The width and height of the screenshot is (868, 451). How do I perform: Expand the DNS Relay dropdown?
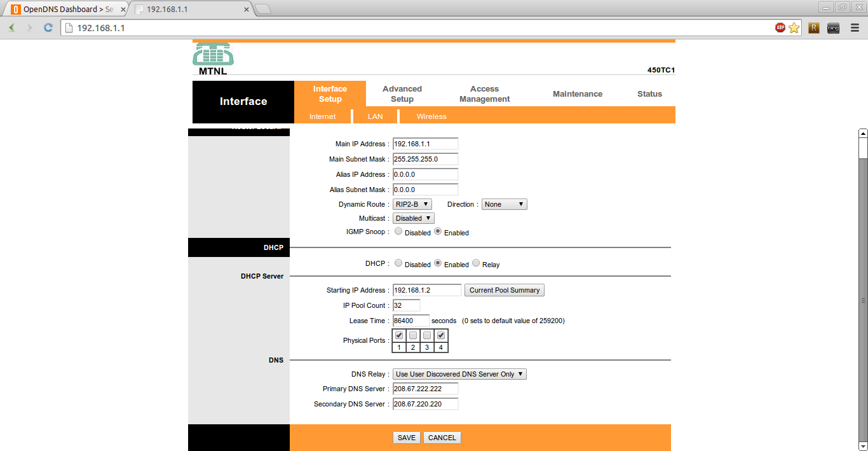(459, 374)
